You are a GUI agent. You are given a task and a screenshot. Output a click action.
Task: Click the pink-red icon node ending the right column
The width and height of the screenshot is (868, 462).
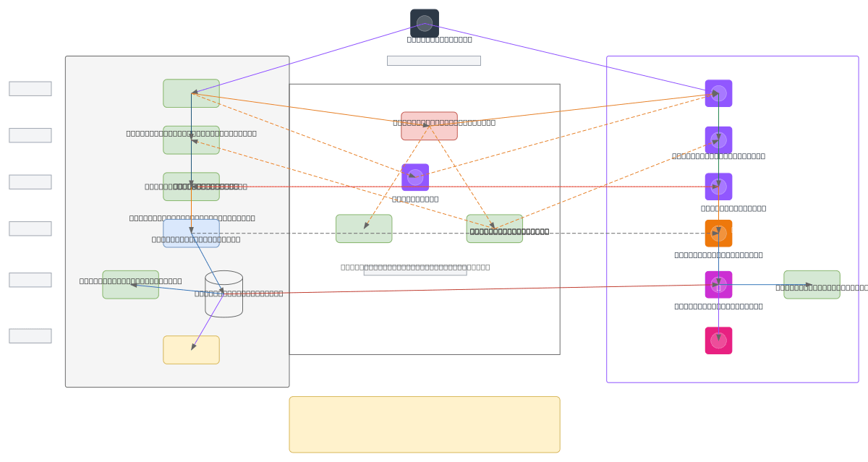718,341
